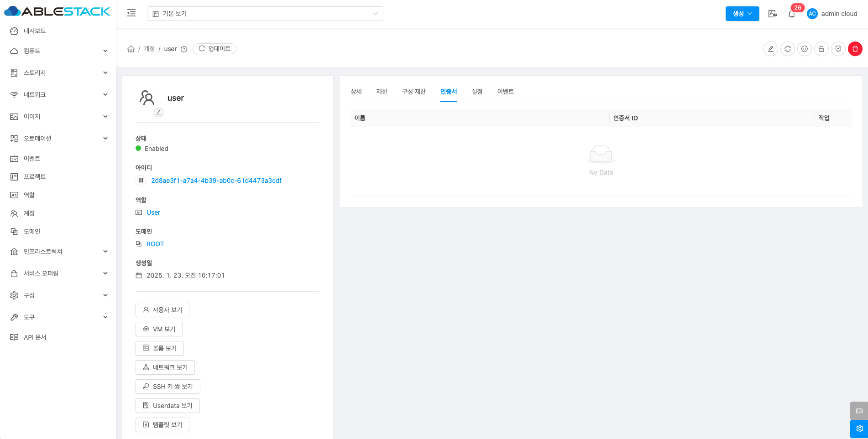
Task: Open the language translation icon
Action: (x=772, y=14)
